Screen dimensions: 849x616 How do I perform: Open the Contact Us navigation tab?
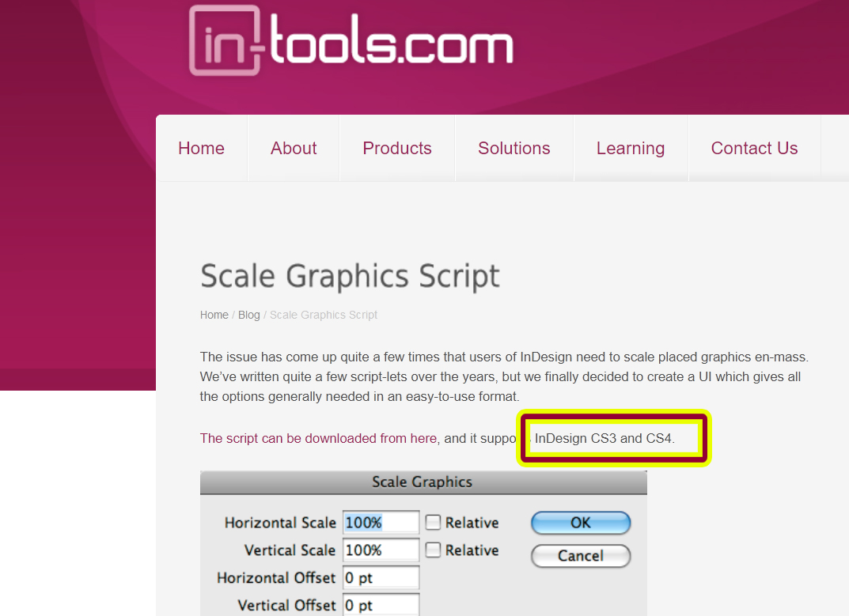click(x=754, y=149)
